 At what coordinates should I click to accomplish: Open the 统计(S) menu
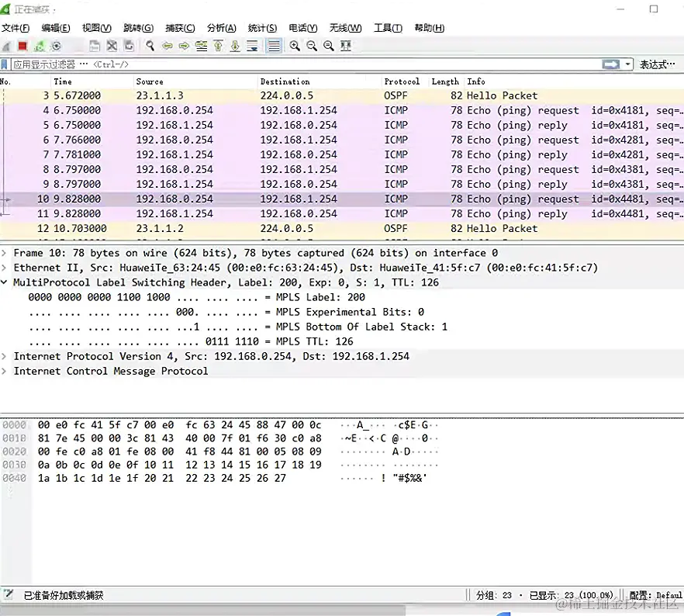(x=262, y=28)
